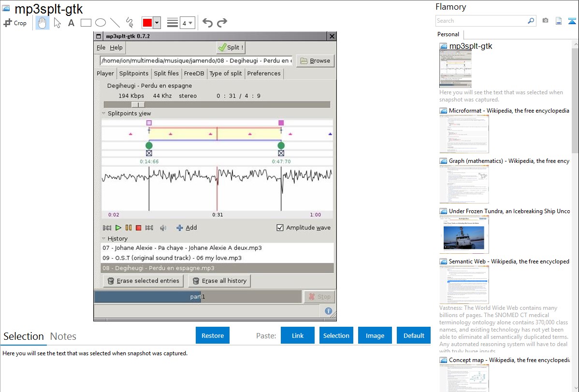
Task: Toggle the Amplitude wave checkbox
Action: click(x=280, y=228)
